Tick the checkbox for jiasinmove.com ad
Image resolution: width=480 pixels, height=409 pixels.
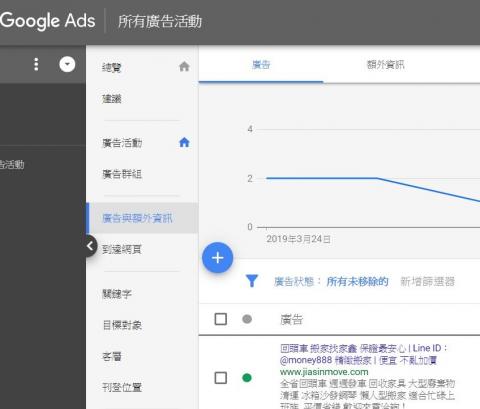pyautogui.click(x=221, y=378)
